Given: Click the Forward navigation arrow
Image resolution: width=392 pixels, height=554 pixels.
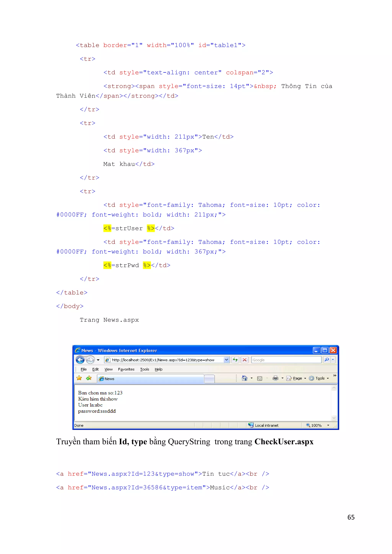Looking at the screenshot, I should (90, 360).
